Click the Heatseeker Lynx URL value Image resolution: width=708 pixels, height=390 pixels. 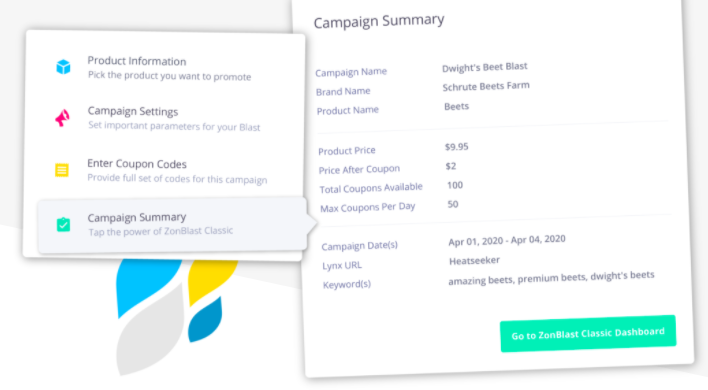[x=474, y=260]
